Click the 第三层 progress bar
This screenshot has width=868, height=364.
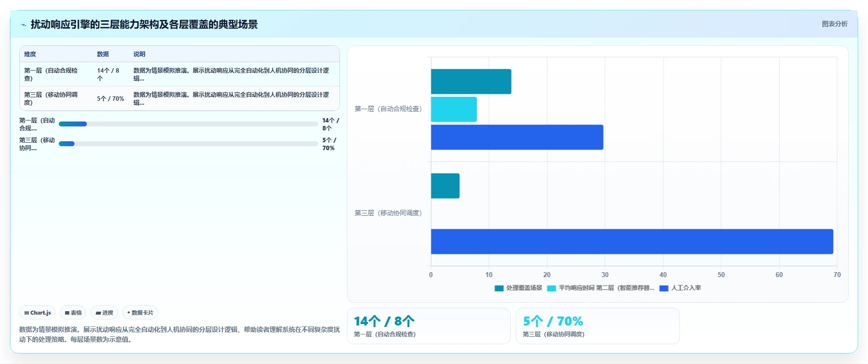(x=188, y=144)
